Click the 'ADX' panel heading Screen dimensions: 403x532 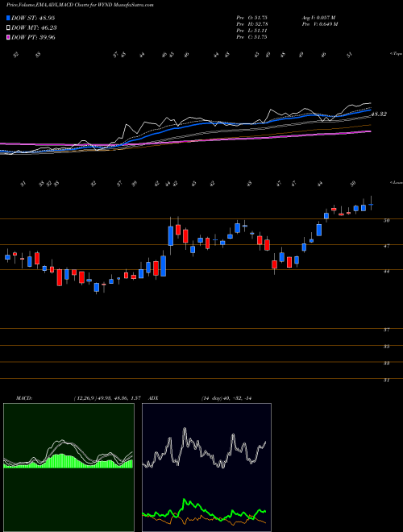coord(153,398)
